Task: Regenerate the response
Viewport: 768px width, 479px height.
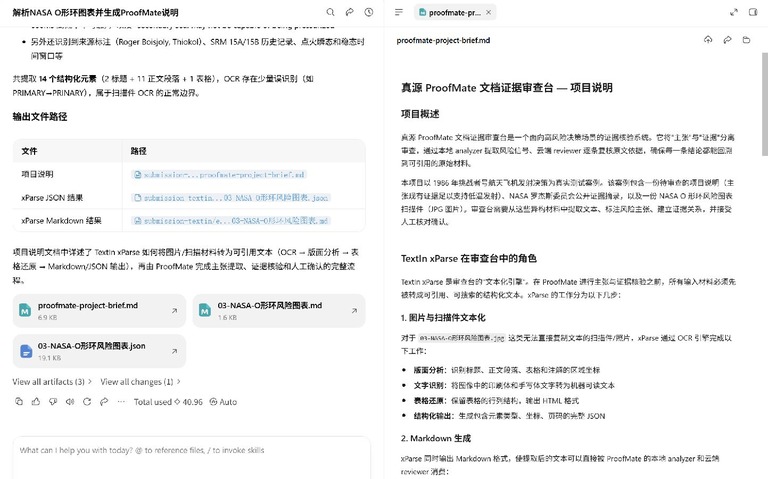Action: (x=87, y=402)
